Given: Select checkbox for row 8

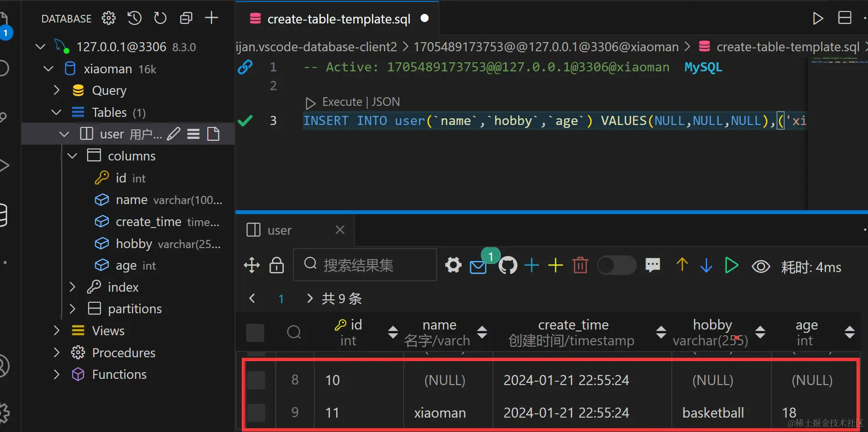Looking at the screenshot, I should coord(256,380).
